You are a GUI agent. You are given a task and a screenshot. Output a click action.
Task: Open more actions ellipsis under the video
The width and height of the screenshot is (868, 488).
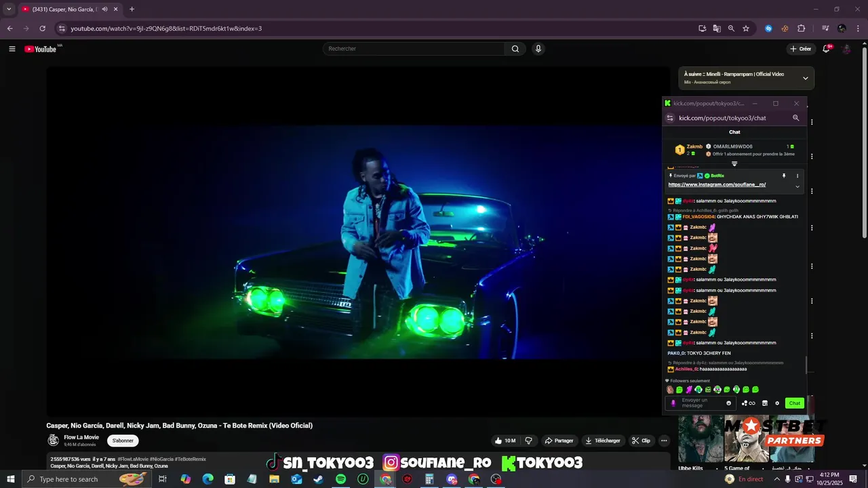[664, 441]
